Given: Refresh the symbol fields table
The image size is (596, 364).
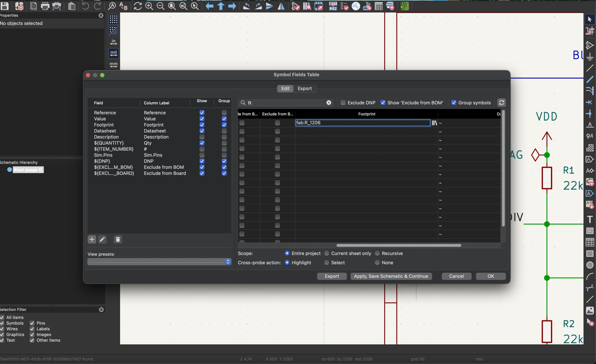Looking at the screenshot, I should point(502,103).
